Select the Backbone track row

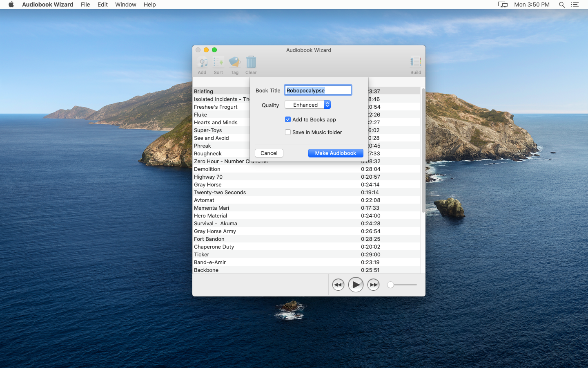tap(306, 270)
